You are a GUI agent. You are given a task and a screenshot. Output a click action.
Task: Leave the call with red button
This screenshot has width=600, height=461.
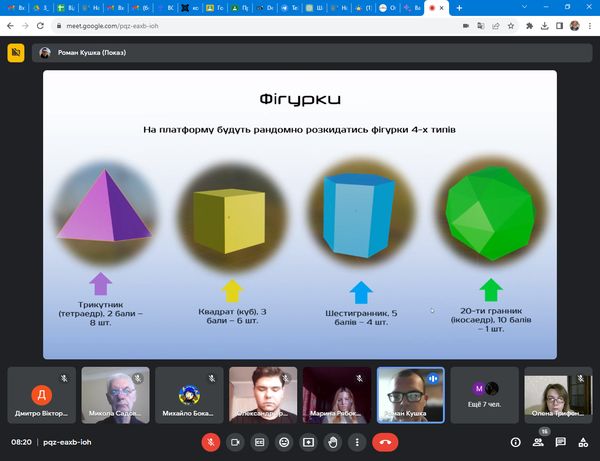click(x=385, y=441)
